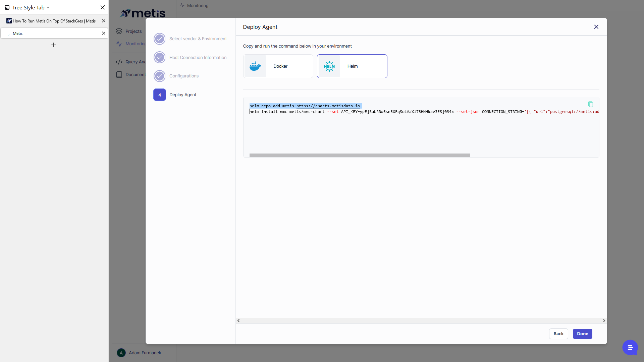Go to Configurations step
Viewport: 644px width, 362px height.
click(x=184, y=76)
